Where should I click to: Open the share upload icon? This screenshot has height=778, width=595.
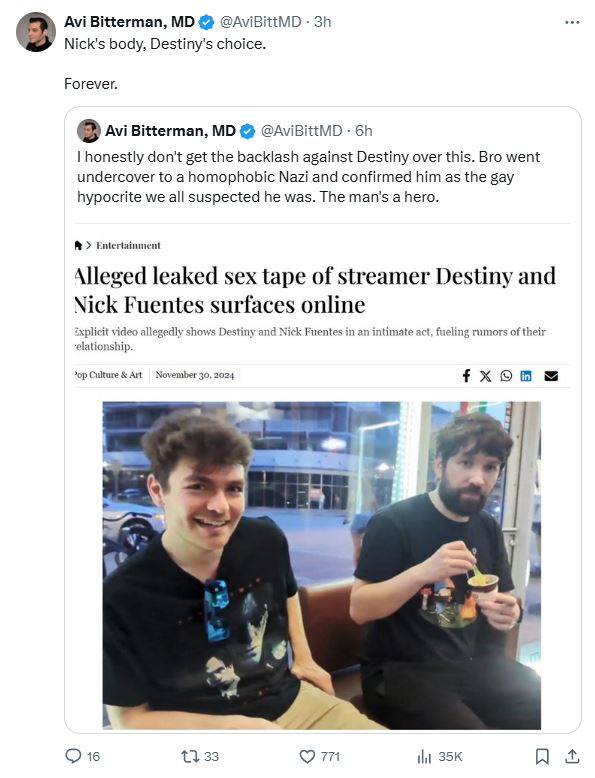point(572,756)
